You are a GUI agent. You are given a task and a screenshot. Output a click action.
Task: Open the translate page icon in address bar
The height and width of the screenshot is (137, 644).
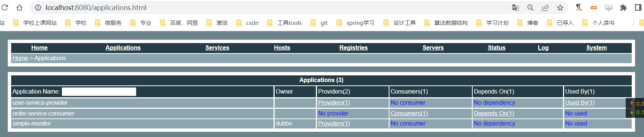click(515, 7)
